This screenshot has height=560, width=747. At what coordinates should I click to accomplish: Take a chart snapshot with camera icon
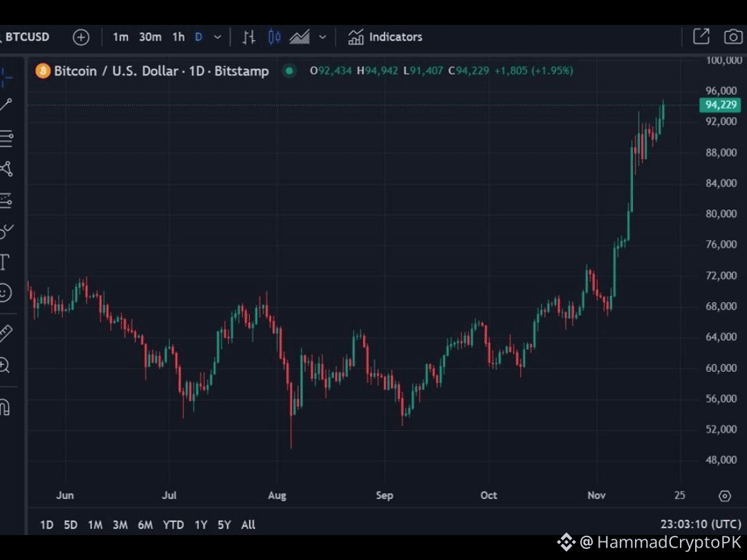tap(732, 37)
